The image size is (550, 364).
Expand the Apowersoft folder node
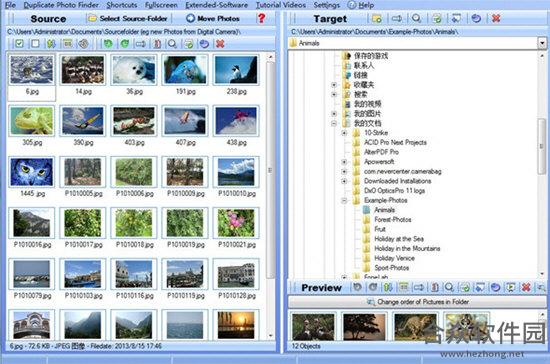click(x=344, y=162)
